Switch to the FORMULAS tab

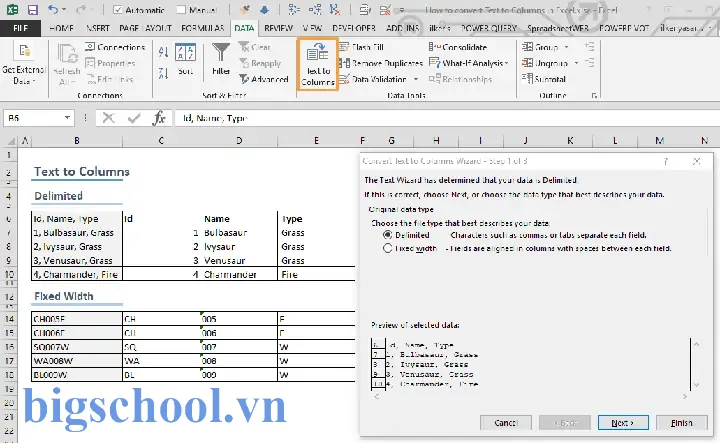point(203,28)
